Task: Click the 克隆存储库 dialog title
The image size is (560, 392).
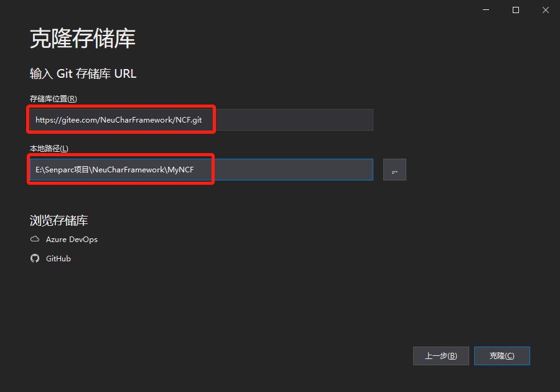Action: (x=83, y=38)
